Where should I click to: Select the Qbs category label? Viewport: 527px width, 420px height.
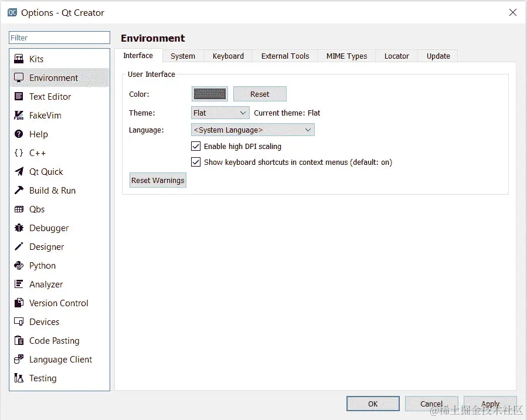pyautogui.click(x=37, y=209)
